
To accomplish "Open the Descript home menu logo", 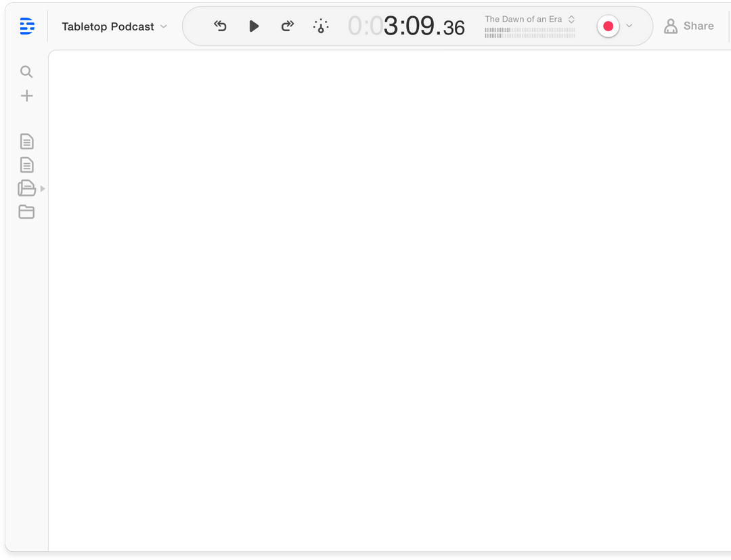I will click(26, 26).
